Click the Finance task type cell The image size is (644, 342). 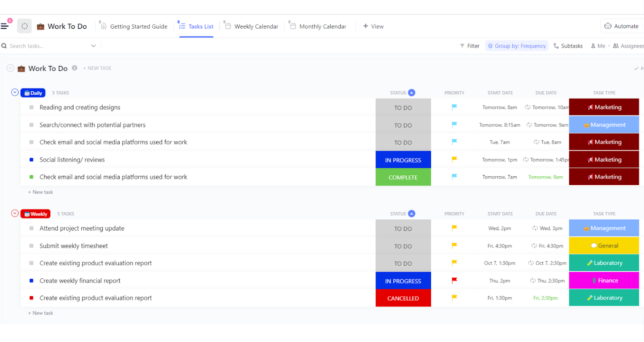tap(604, 280)
